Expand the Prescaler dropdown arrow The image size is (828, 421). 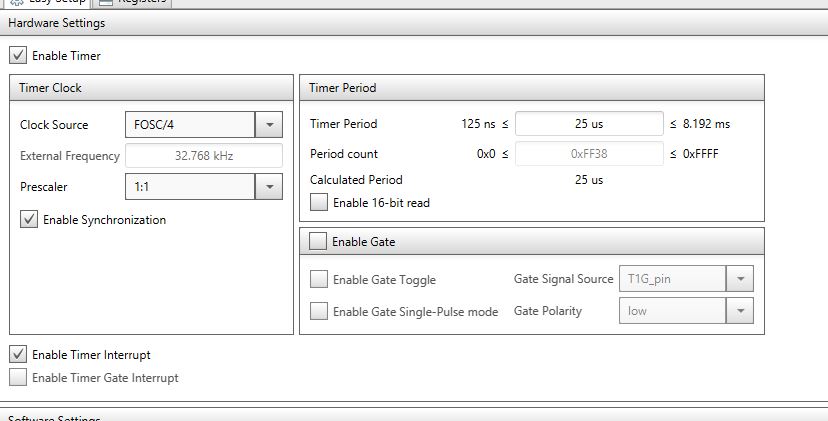[269, 186]
